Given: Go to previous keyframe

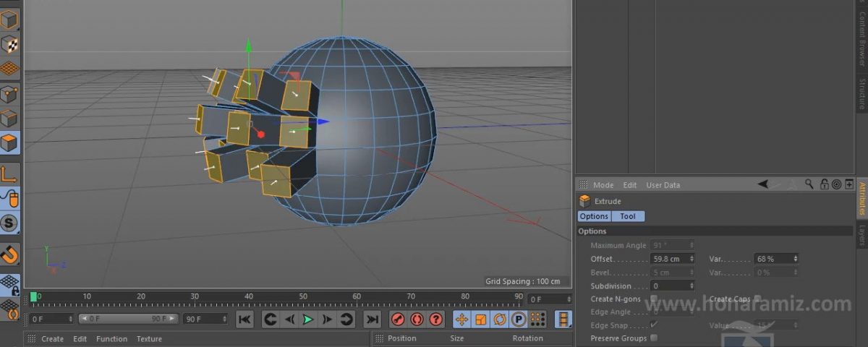Looking at the screenshot, I should tap(271, 319).
